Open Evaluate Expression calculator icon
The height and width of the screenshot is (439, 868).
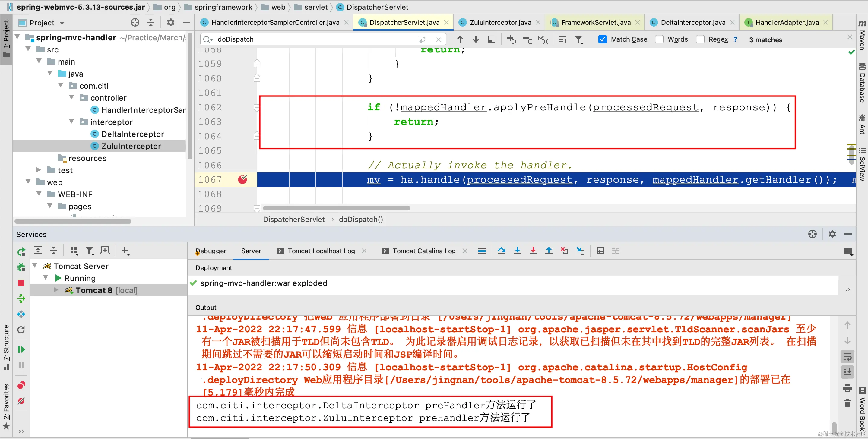click(600, 251)
